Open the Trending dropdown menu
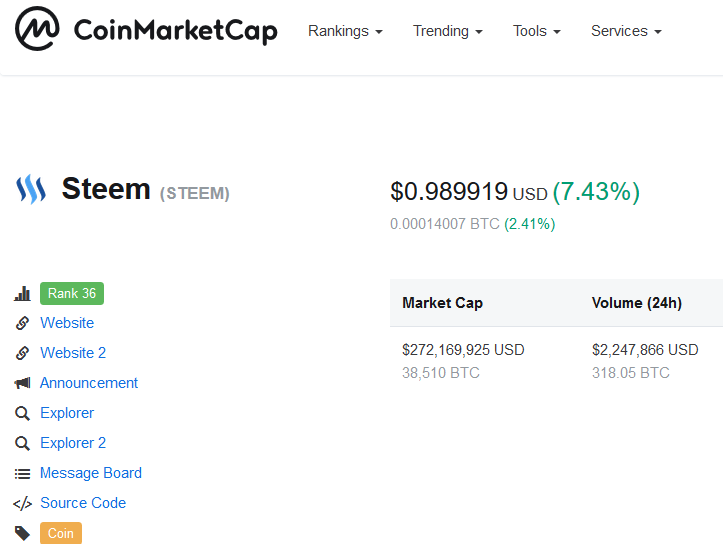This screenshot has height=544, width=723. (447, 31)
